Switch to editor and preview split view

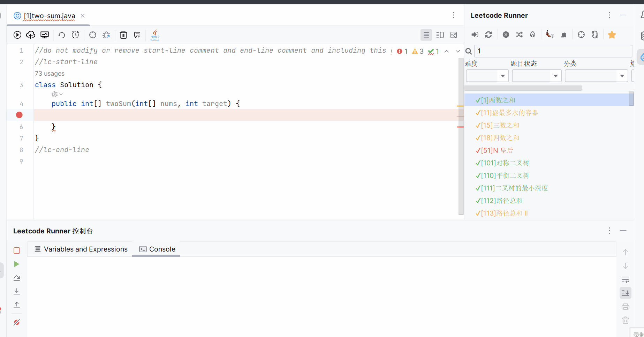click(440, 35)
